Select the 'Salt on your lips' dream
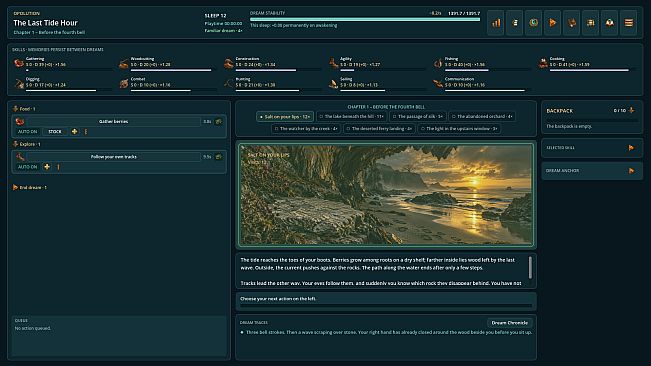Screen dimensions: 651x366 [x=285, y=117]
